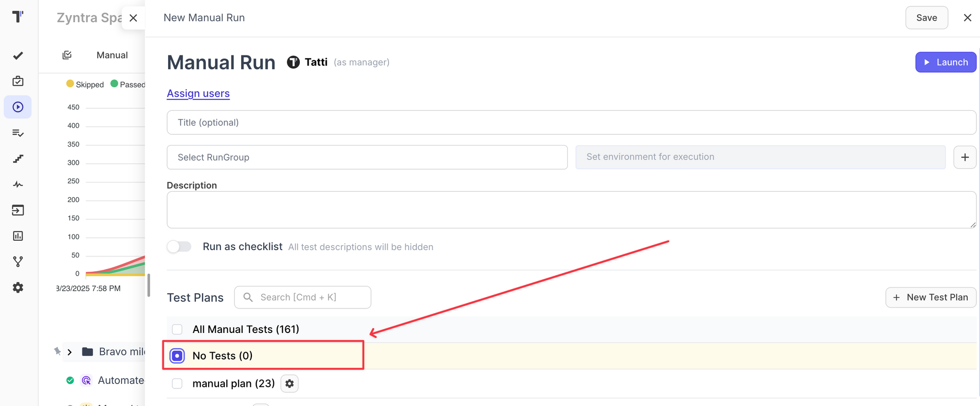Toggle the Run as checklist switch
The image size is (980, 406).
point(179,247)
